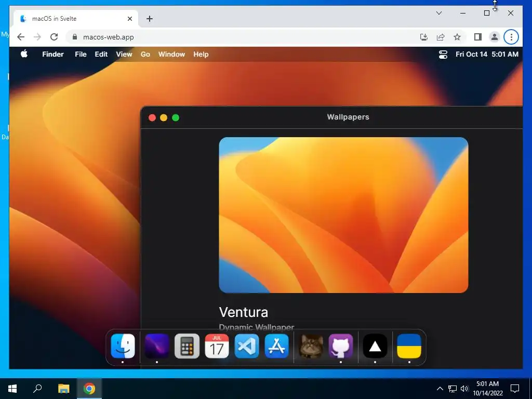Open the Calendar dock icon
This screenshot has height=399, width=532.
tap(217, 346)
